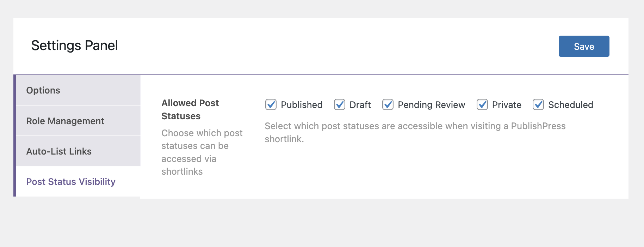Open the Options tab
Screen dimensions: 644x247
click(43, 90)
